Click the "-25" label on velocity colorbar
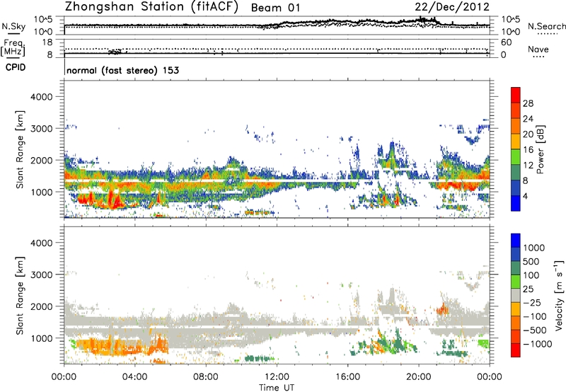This screenshot has width=566, height=392. tap(532, 303)
